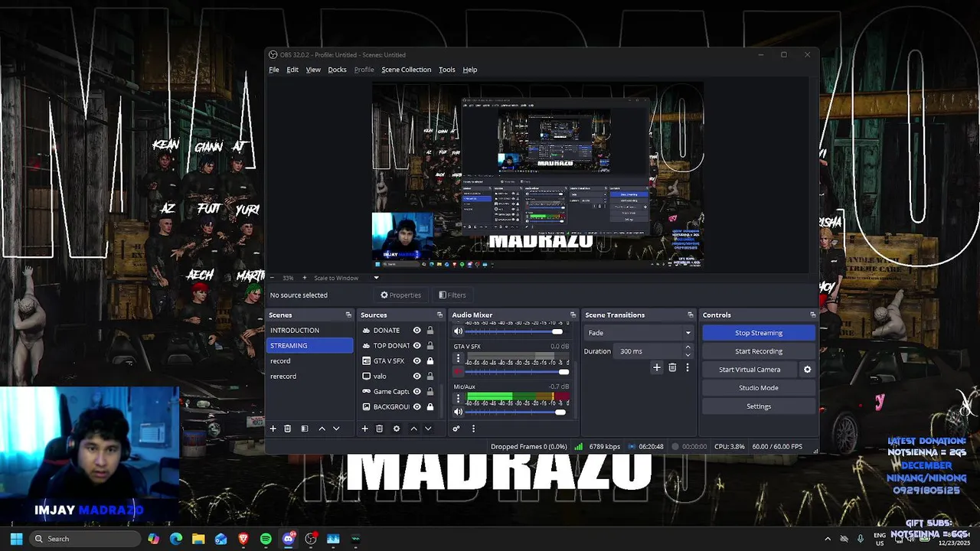
Task: Open File Explorer from the taskbar
Action: (198, 539)
